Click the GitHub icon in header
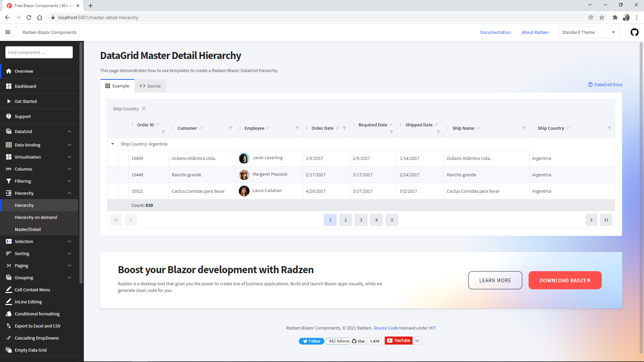644x362 pixels. coord(634,33)
